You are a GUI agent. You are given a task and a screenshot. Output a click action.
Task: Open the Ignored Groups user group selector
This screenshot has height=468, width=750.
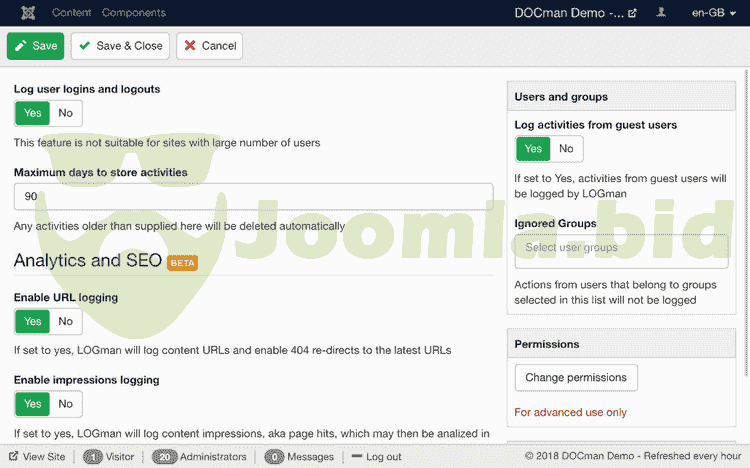click(x=621, y=251)
